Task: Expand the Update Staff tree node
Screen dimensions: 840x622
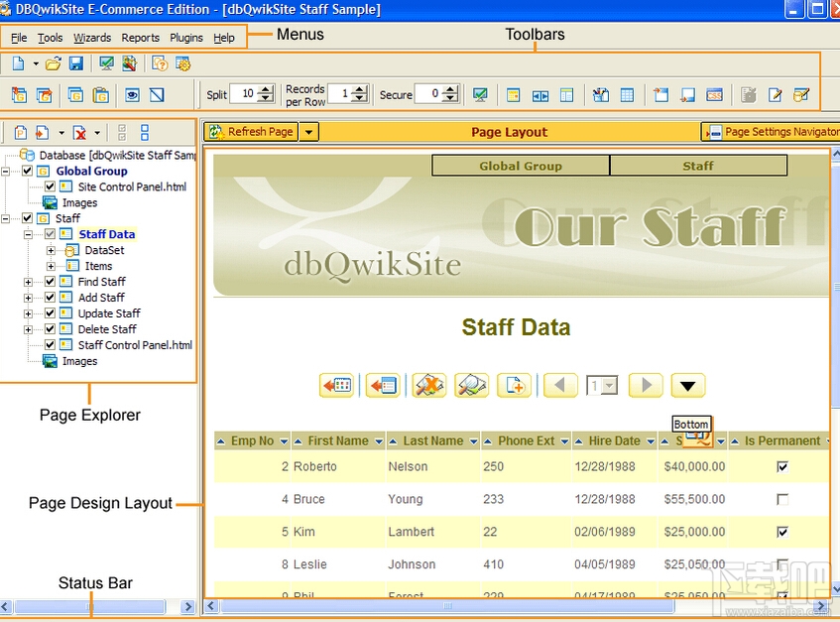Action: (x=28, y=313)
